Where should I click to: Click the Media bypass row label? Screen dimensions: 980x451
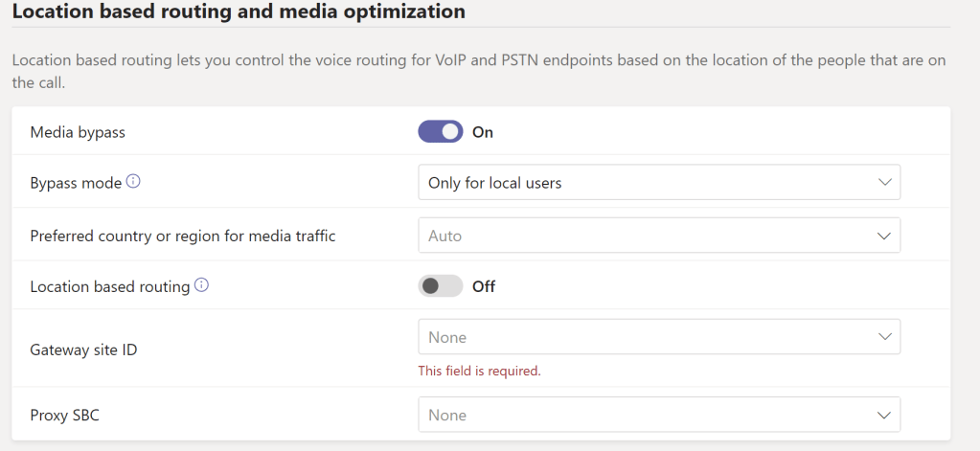click(78, 132)
